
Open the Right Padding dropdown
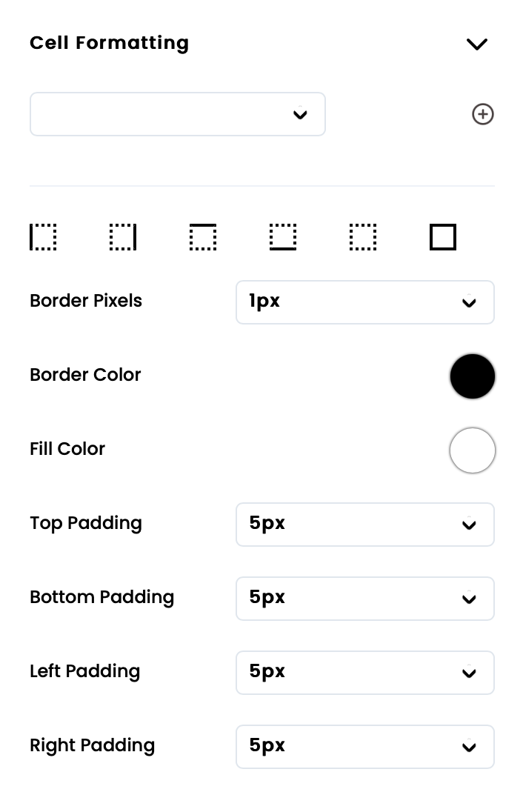coord(364,746)
